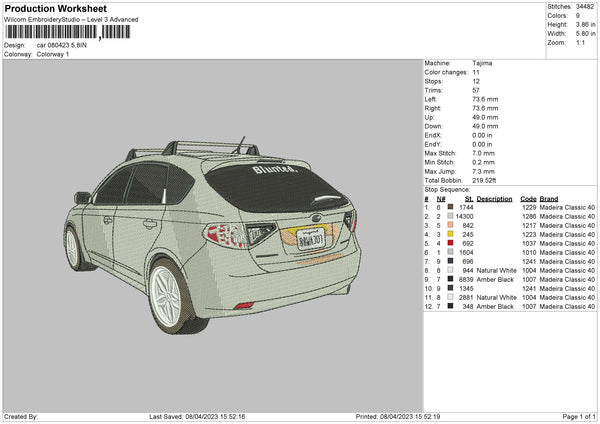This screenshot has height=424, width=600.
Task: Select the Amber Black swatch in stop 9
Action: click(x=450, y=279)
